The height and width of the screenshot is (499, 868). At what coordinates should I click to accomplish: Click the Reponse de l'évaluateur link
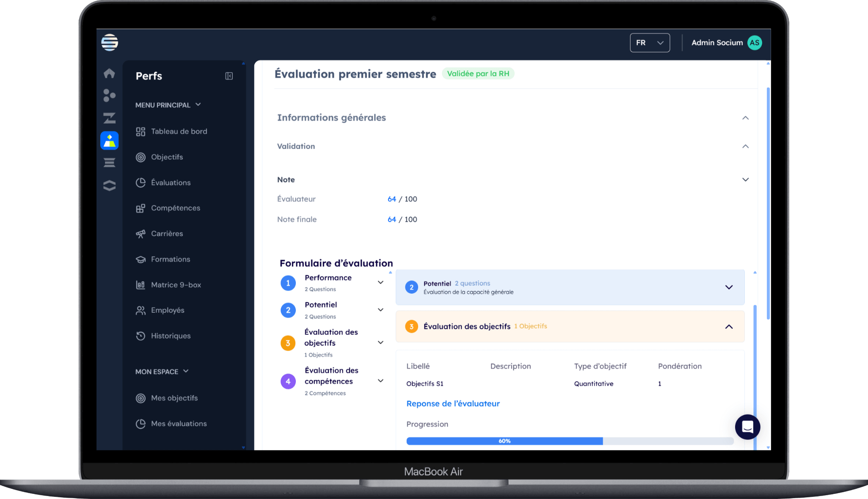[453, 404]
